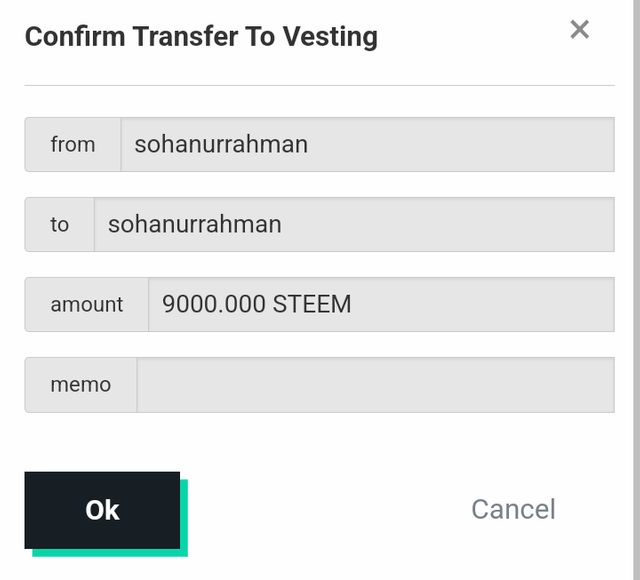
Task: Click the "to" field label
Action: [x=60, y=224]
